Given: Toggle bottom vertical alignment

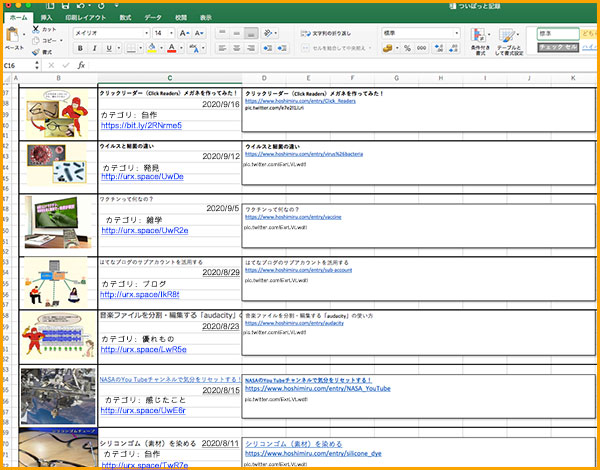Looking at the screenshot, I should [x=251, y=33].
